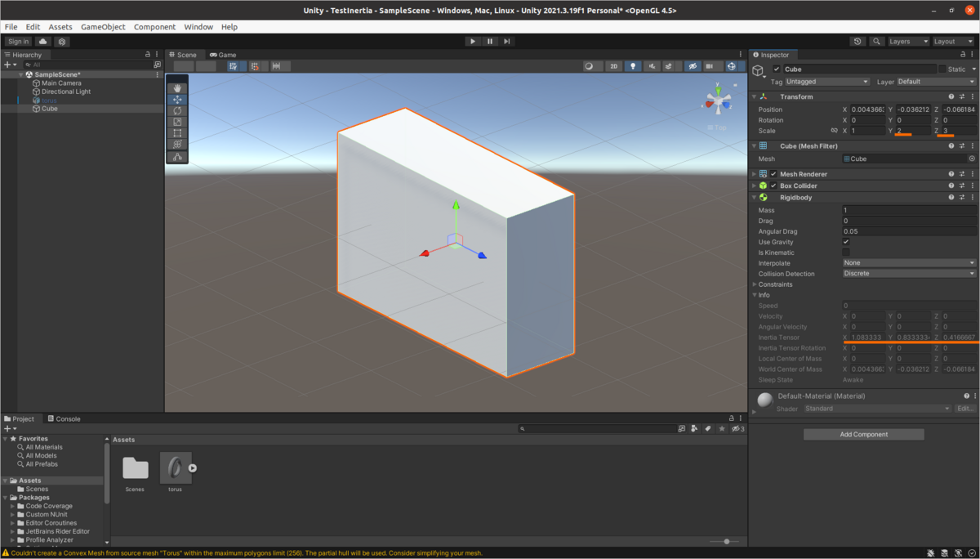Toggle Is Kinematic checkbox
The height and width of the screenshot is (559, 980).
(846, 253)
